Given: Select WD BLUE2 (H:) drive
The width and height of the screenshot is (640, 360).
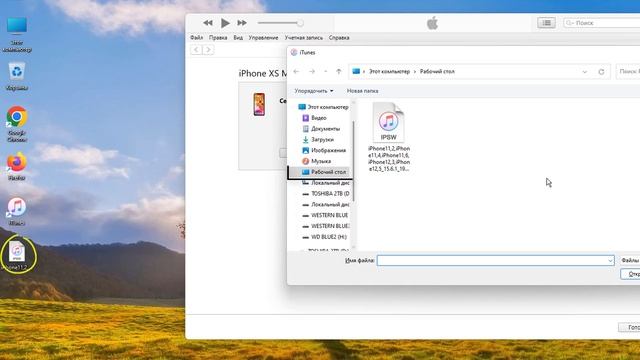Looking at the screenshot, I should point(324,237).
